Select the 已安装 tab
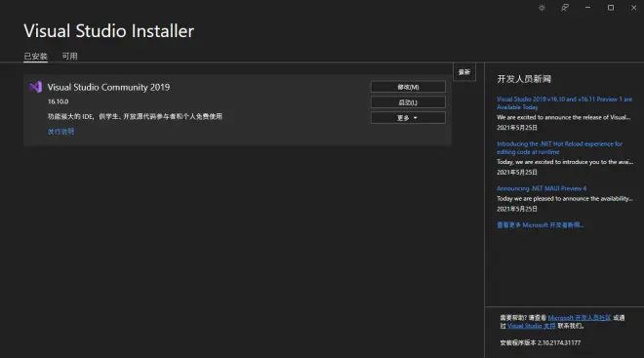The width and height of the screenshot is (644, 358). 36,57
